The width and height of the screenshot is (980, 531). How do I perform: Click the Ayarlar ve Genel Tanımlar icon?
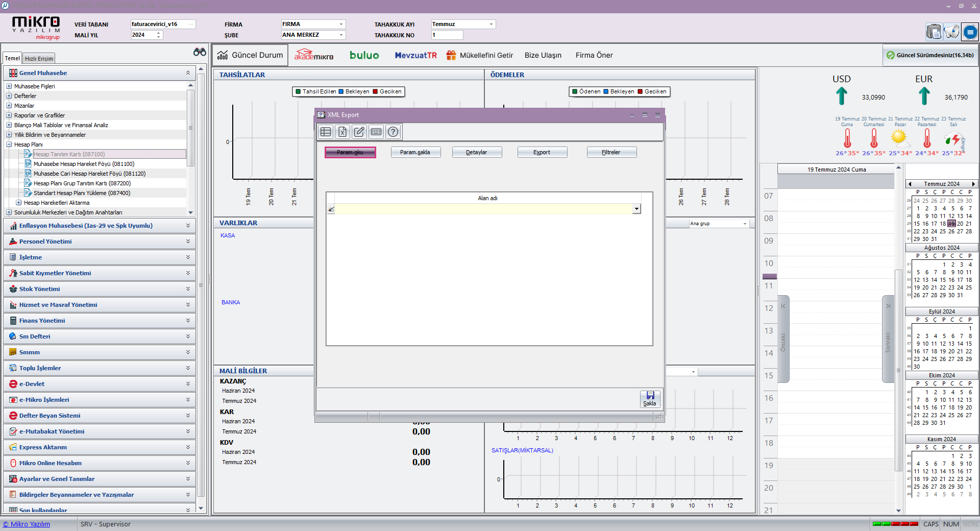[x=13, y=479]
